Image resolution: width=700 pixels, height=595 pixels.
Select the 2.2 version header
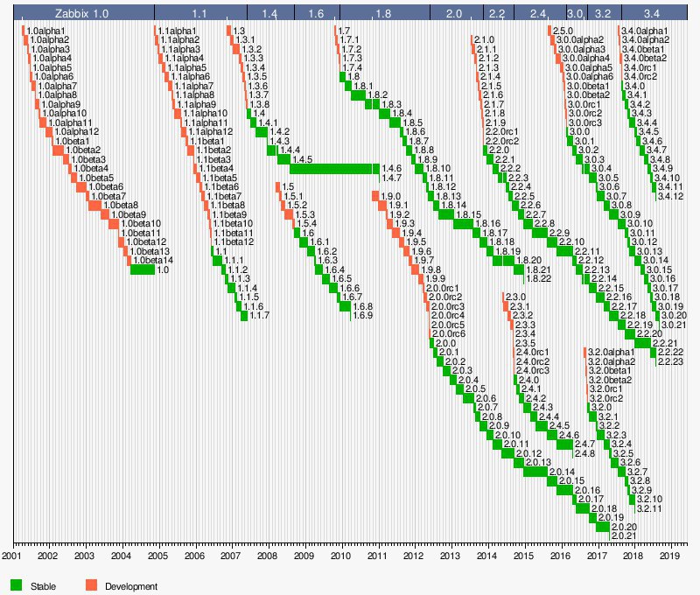pos(498,13)
